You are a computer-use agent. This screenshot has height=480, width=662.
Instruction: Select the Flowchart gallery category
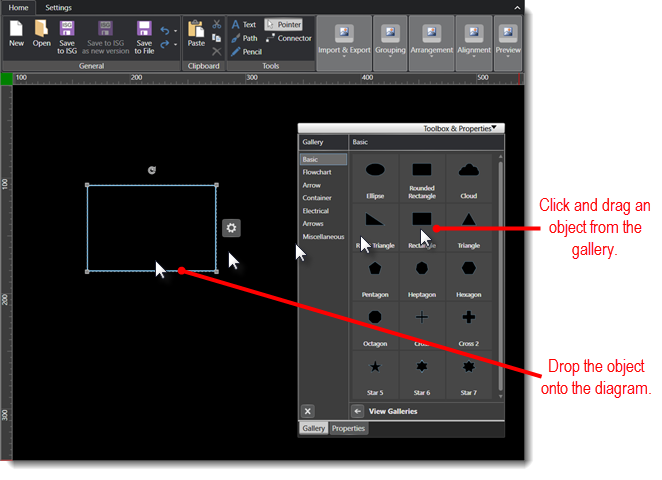point(317,172)
